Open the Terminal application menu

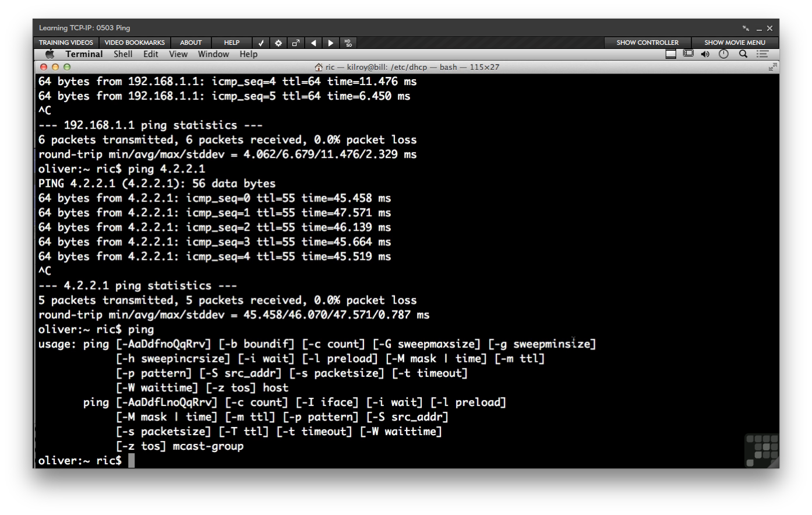pos(84,54)
